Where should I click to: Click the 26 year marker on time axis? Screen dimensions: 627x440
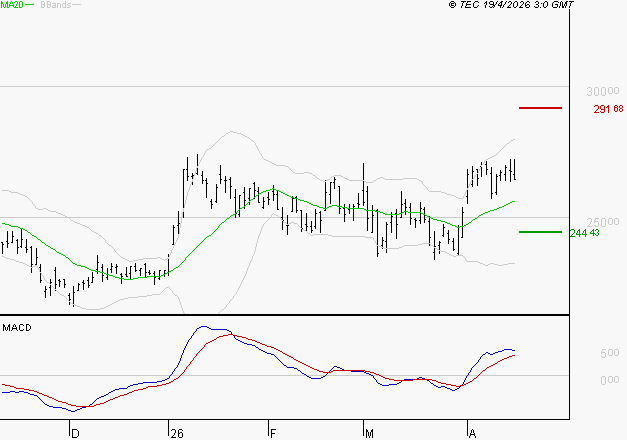coord(177,433)
